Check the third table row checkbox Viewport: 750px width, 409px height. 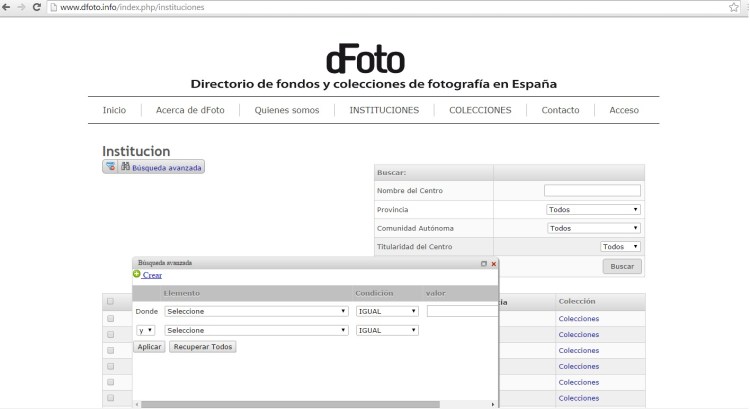[x=110, y=351]
